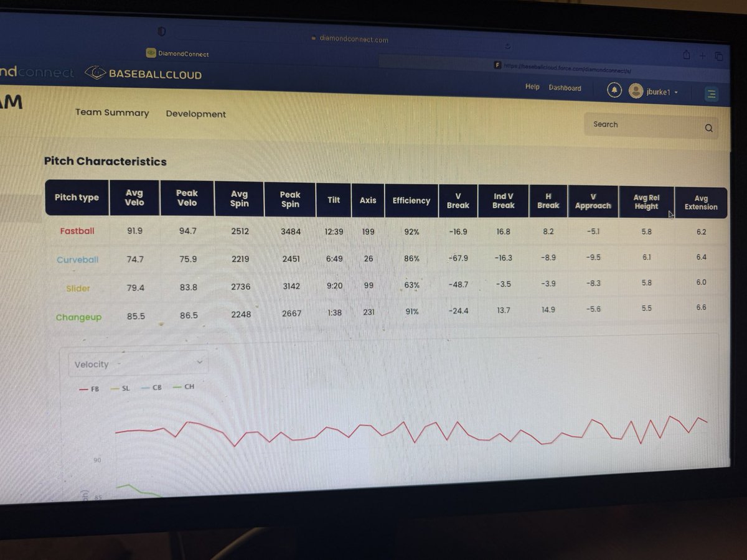Sort by the Tilt column header

[334, 200]
